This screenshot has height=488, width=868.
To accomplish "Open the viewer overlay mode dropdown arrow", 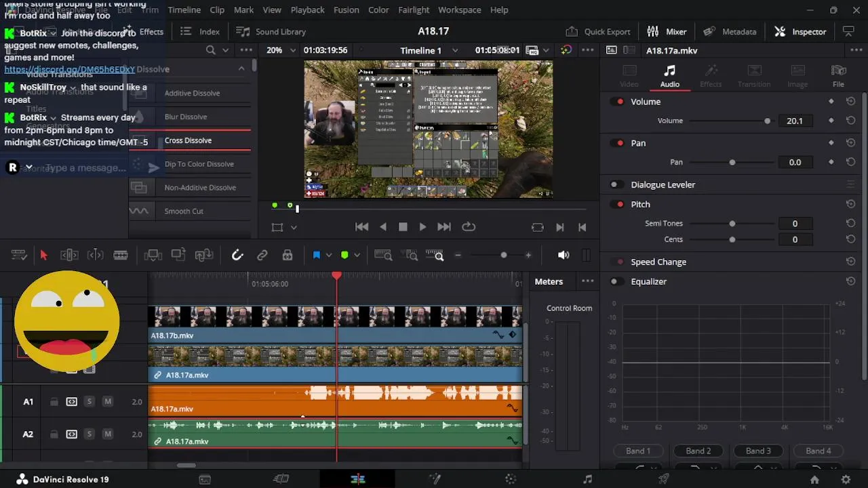I will [x=294, y=228].
